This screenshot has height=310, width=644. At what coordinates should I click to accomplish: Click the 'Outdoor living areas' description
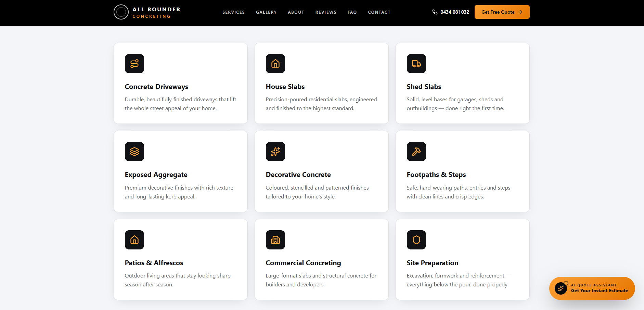coord(178,280)
